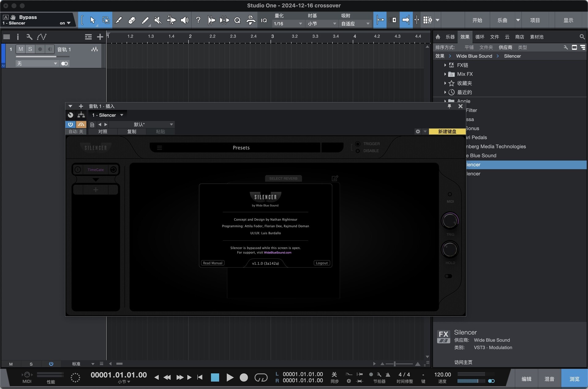Click the question mark help icon
This screenshot has height=389, width=588.
pyautogui.click(x=198, y=20)
